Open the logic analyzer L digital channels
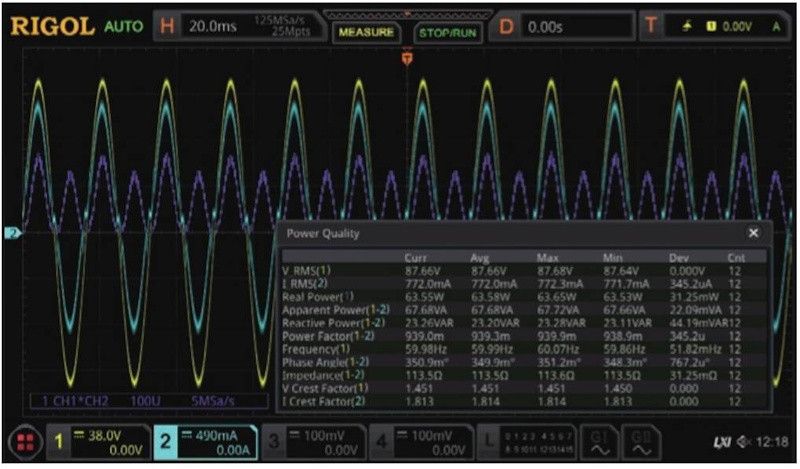Viewport: 800px width, 469px height. (524, 441)
